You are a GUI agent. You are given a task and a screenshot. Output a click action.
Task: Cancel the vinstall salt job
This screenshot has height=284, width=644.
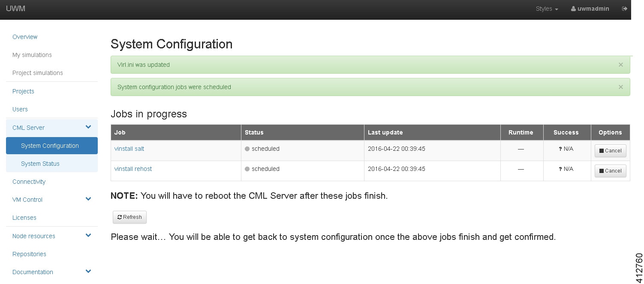pyautogui.click(x=610, y=151)
